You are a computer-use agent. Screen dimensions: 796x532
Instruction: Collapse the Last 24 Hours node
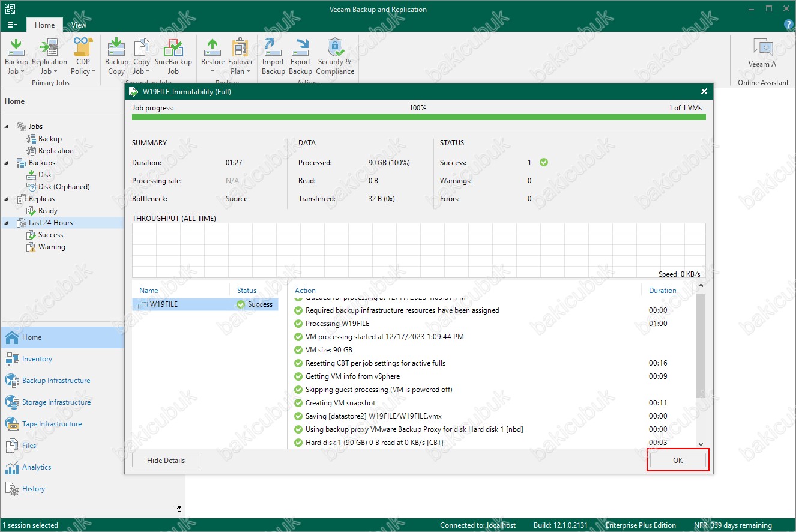tap(7, 223)
